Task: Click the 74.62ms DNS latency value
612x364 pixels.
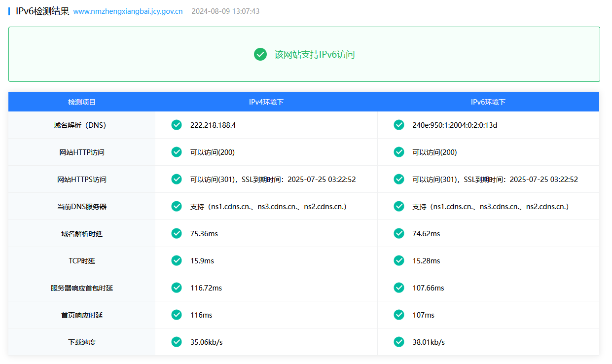Action: [426, 234]
